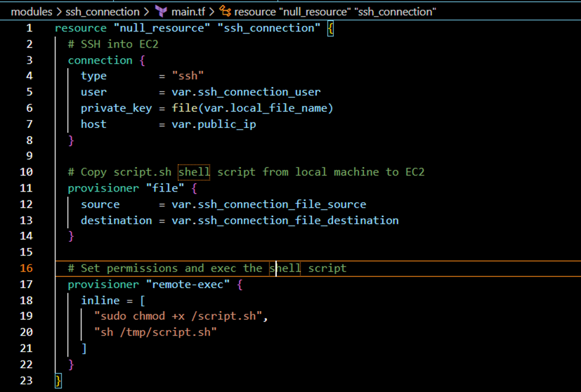Open the main.tf breadcrumb item
581x392 pixels.
pos(189,11)
